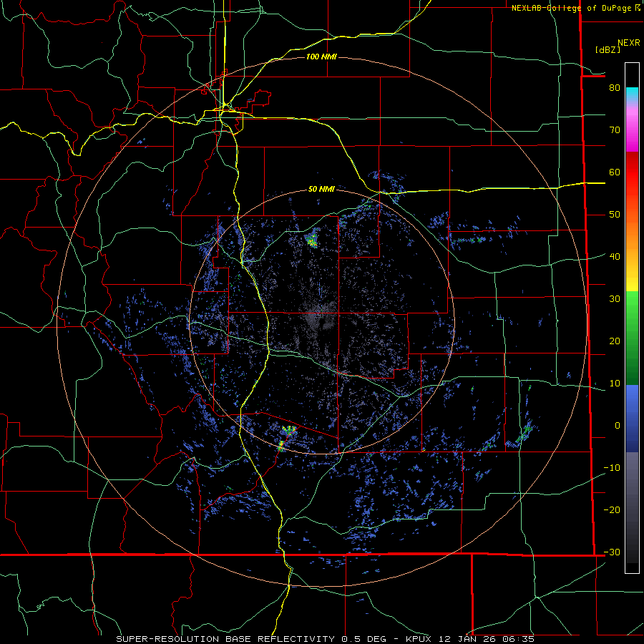Click the 50 dBZ scale value
644x644 pixels.
(615, 215)
